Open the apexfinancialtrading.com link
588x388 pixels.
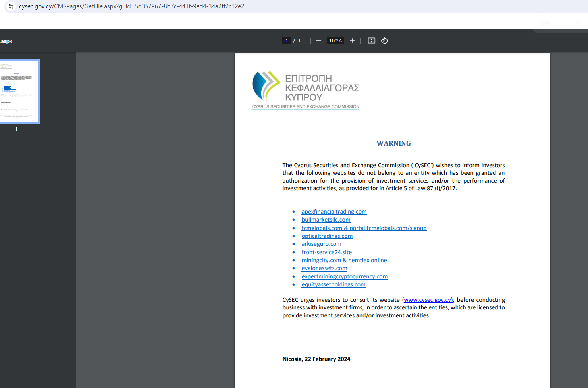(x=334, y=212)
